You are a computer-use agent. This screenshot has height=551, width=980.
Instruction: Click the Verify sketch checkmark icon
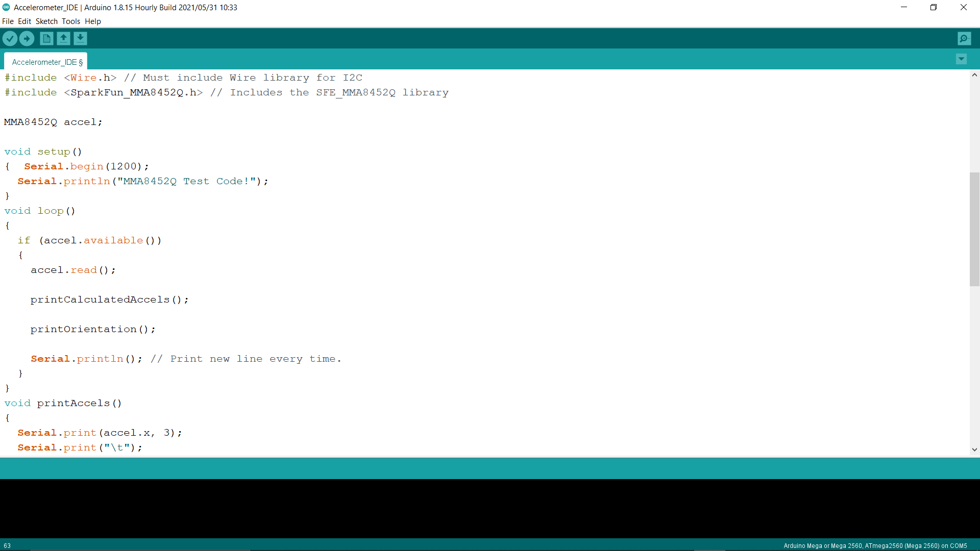[x=10, y=38]
